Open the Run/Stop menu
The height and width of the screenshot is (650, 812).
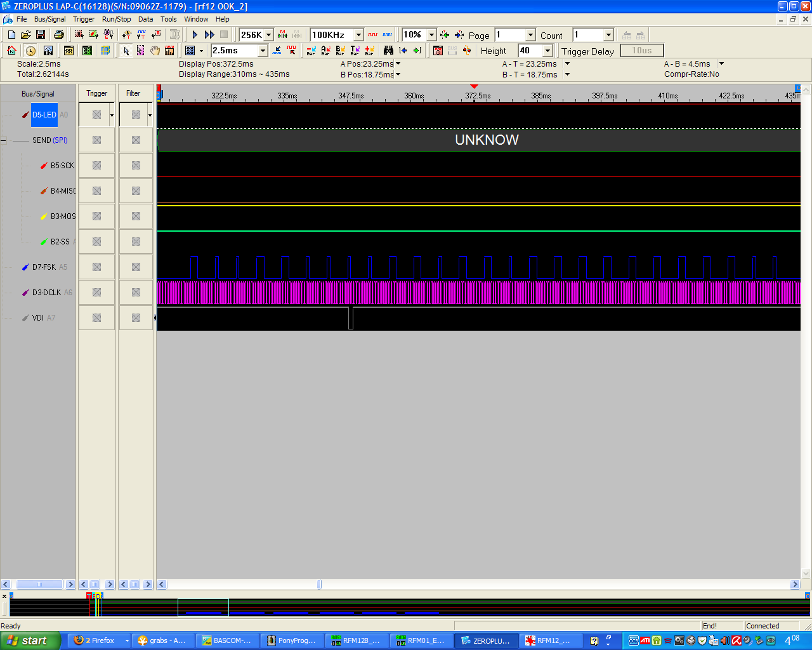click(116, 19)
